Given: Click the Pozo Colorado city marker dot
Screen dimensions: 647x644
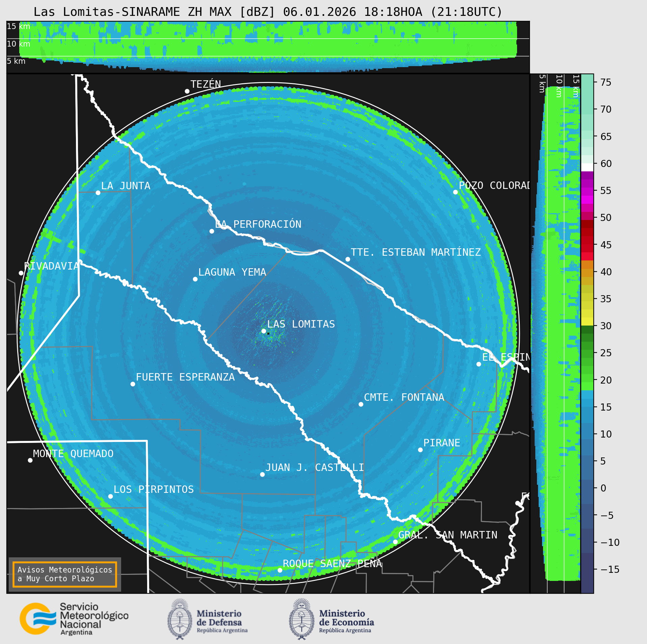Looking at the screenshot, I should (455, 192).
